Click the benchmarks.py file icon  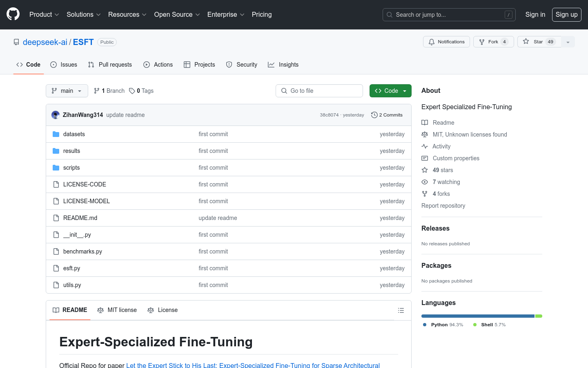[x=56, y=251]
